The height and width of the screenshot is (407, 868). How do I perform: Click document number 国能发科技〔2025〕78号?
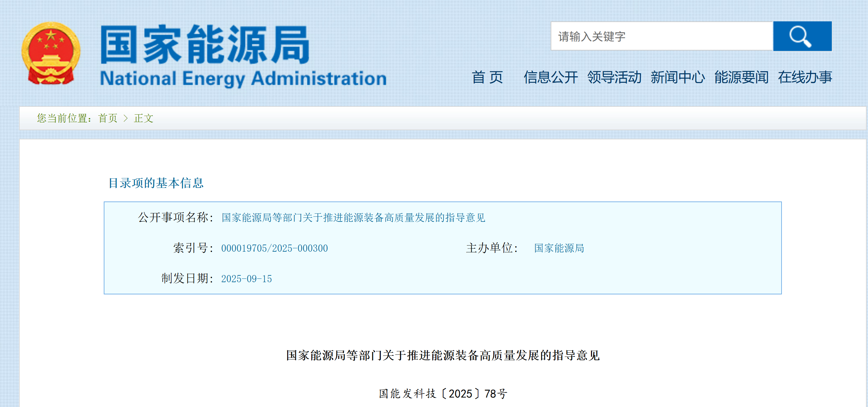point(443,394)
